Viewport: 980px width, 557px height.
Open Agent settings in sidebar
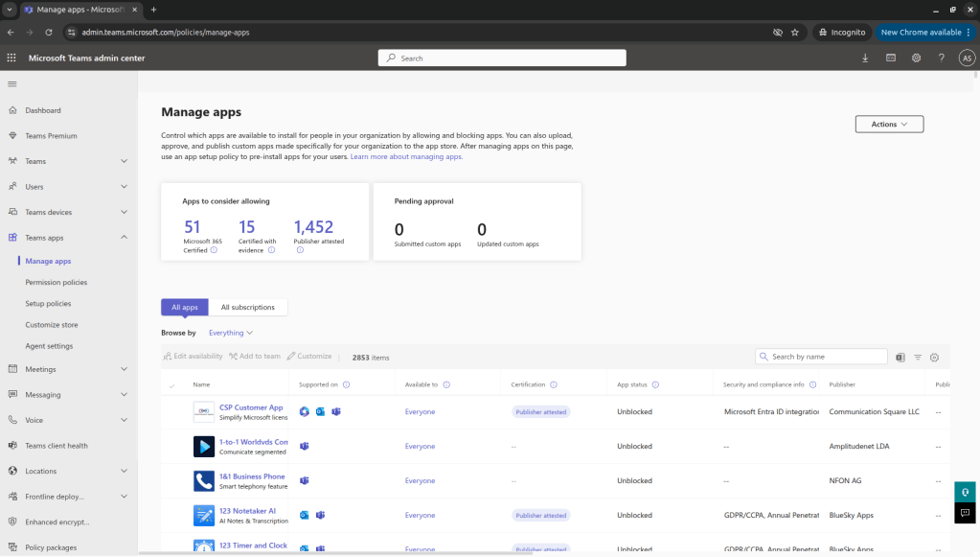click(49, 346)
